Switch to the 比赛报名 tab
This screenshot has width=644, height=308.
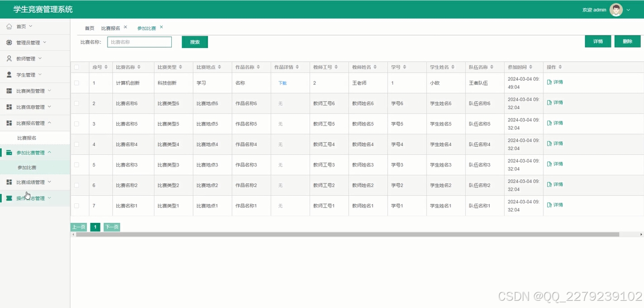[111, 27]
